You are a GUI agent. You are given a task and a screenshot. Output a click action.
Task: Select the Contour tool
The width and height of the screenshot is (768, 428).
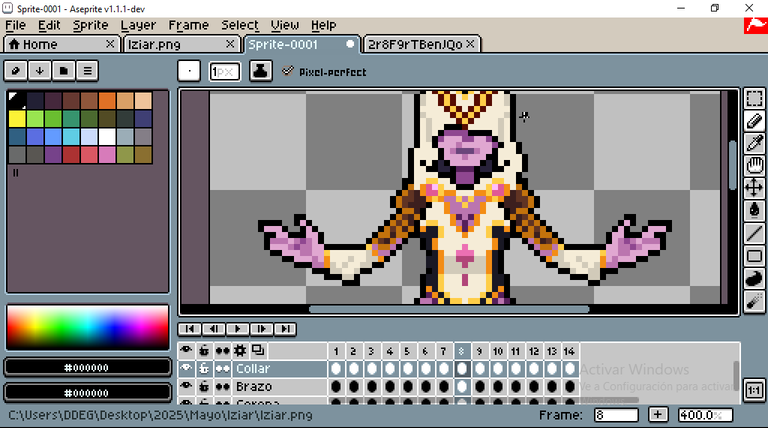[x=754, y=278]
